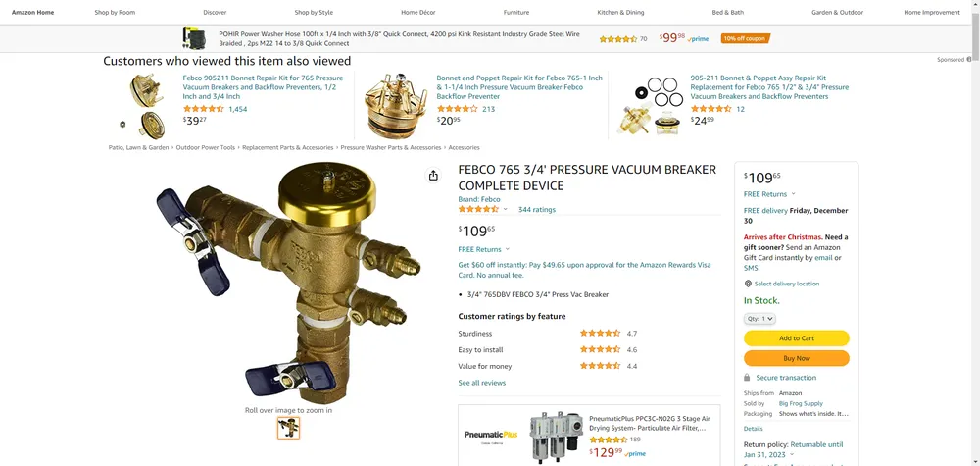Select the product image thumbnail

(x=289, y=428)
